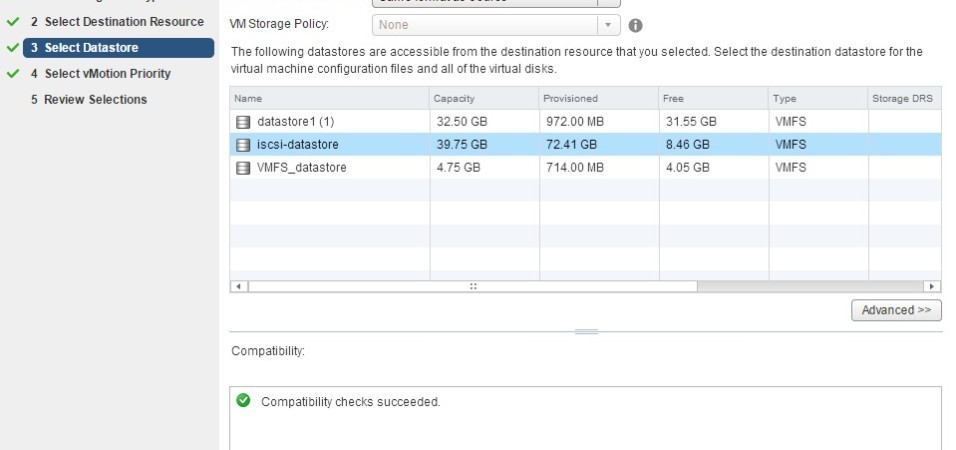
Task: Select the VMFS_datastore row name
Action: pos(302,168)
